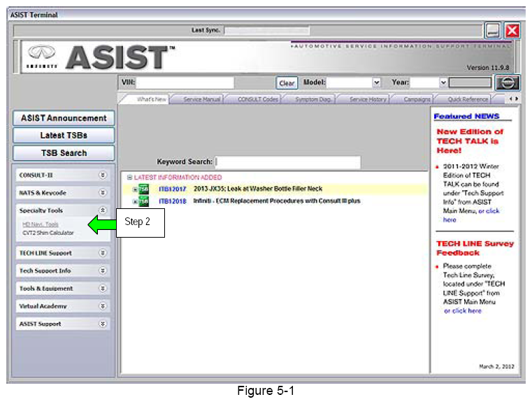532x404 pixels.
Task: Click the tab scroll arrows icon
Action: point(514,99)
